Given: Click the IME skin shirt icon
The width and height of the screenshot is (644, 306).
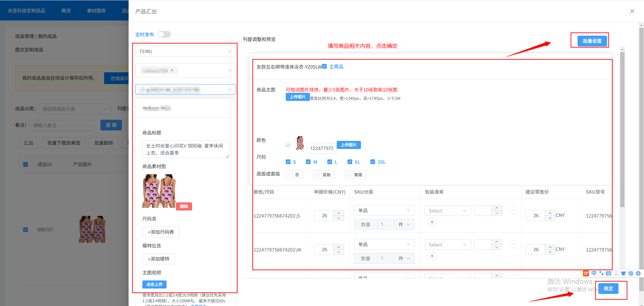Looking at the screenshot, I should coord(623,273).
